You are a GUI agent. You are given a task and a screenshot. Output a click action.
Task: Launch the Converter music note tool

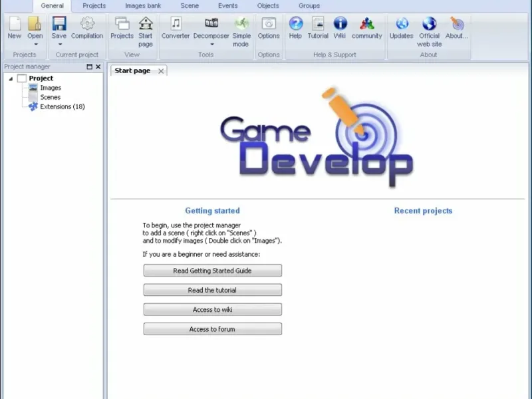coord(176,24)
